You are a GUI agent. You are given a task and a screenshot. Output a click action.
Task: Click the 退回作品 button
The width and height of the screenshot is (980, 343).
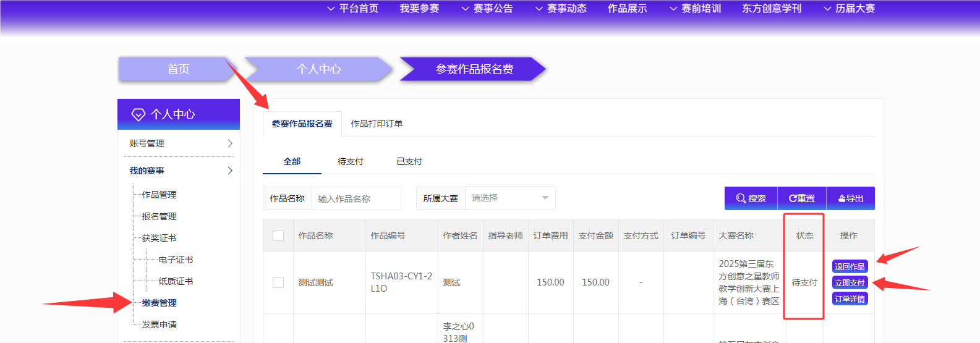850,266
